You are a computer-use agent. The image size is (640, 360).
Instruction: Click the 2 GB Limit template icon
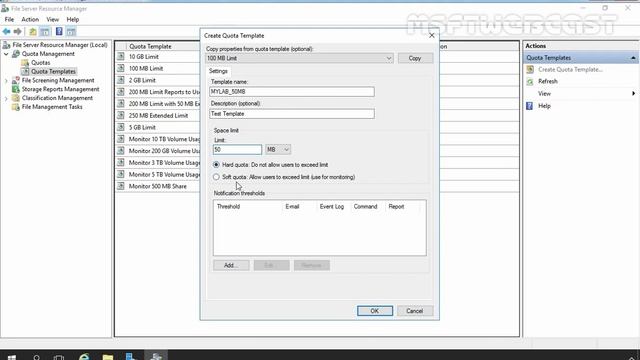[x=121, y=80]
